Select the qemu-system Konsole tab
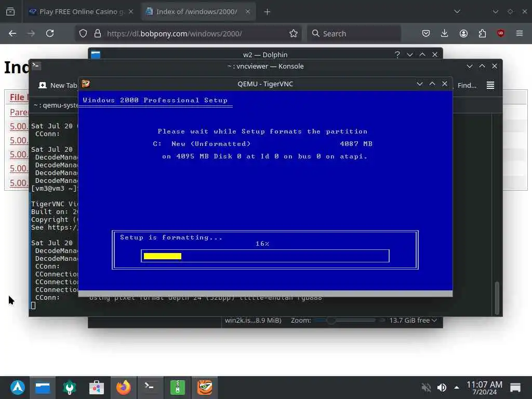The height and width of the screenshot is (399, 532). click(x=56, y=105)
